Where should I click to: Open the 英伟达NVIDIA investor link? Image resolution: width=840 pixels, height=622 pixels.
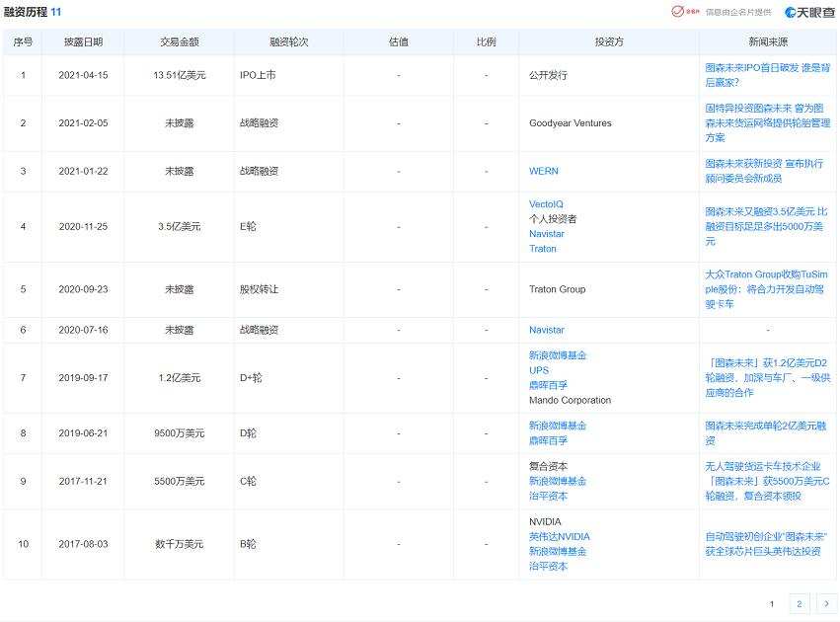(x=560, y=536)
